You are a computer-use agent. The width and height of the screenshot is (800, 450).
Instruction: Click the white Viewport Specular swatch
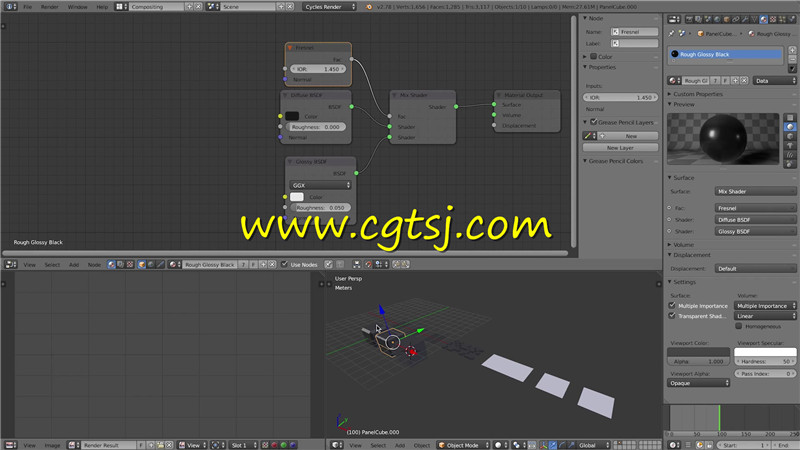765,352
